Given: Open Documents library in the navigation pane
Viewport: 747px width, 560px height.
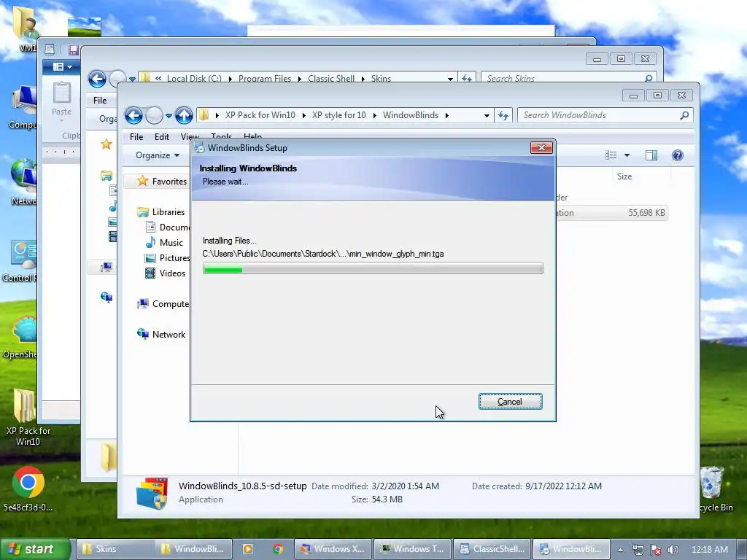Looking at the screenshot, I should coord(167,227).
